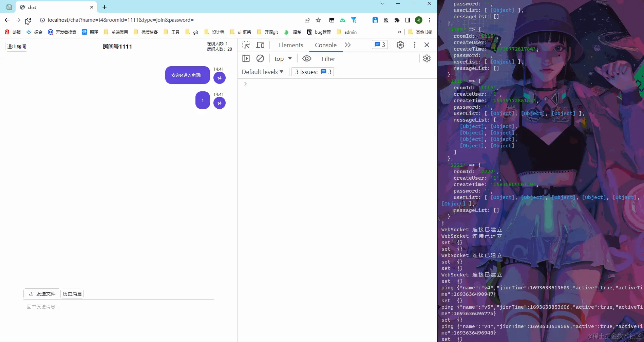Show hidden bookmarks overflow chevron
Image resolution: width=644 pixels, height=342 pixels.
(x=399, y=32)
